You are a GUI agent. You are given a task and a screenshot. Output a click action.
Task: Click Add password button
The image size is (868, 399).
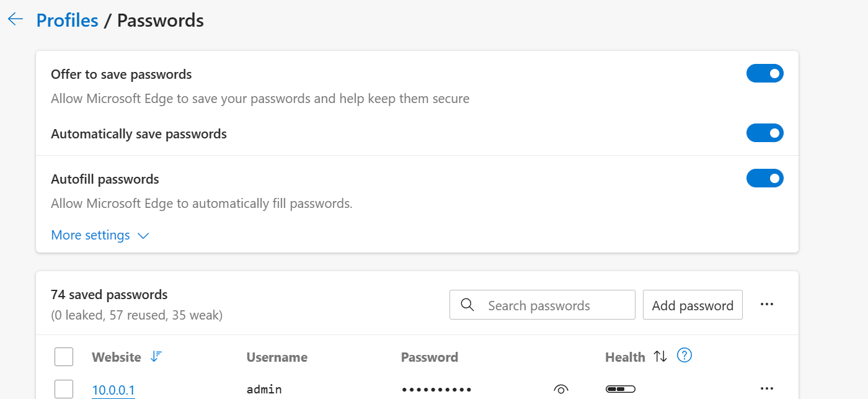pyautogui.click(x=693, y=305)
